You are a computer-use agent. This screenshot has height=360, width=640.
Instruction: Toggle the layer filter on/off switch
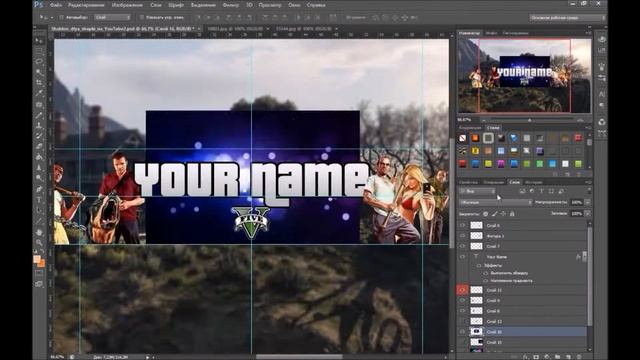pos(589,190)
